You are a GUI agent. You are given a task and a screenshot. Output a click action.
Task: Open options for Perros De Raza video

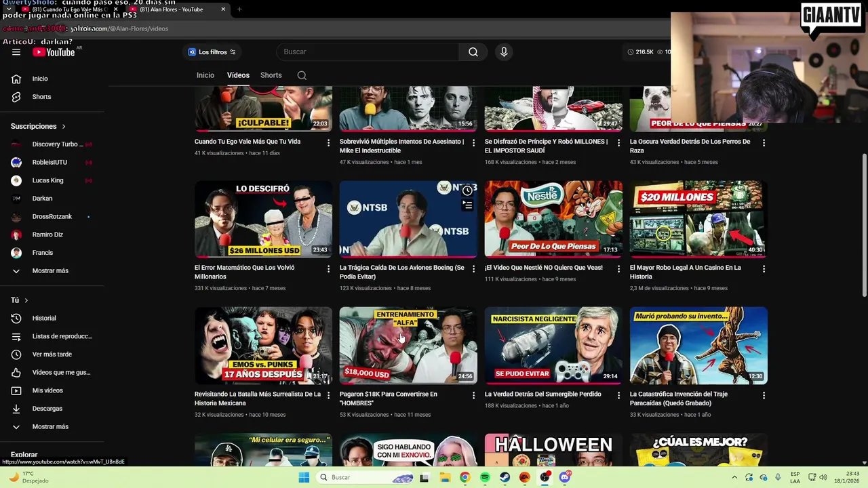pos(764,143)
